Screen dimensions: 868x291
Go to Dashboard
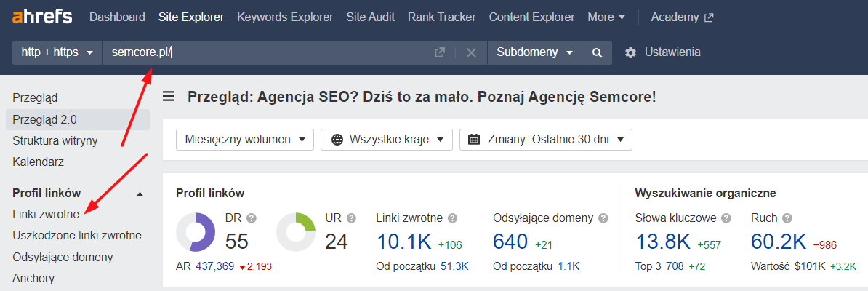[x=117, y=17]
